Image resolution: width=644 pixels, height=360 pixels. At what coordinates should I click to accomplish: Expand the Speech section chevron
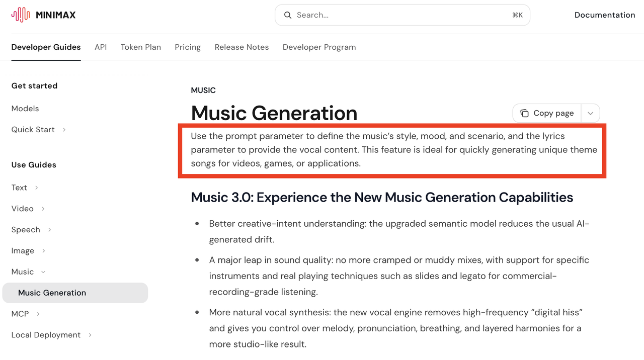(x=49, y=230)
